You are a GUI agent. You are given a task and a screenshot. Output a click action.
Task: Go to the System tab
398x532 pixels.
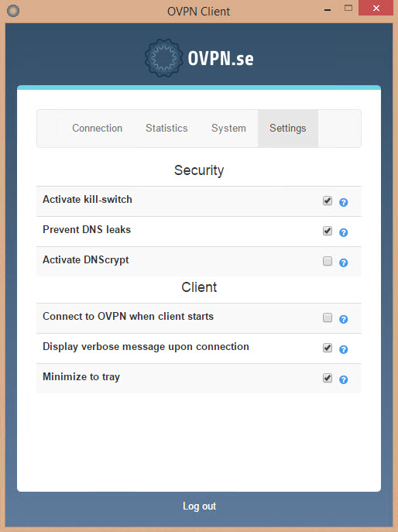point(228,129)
